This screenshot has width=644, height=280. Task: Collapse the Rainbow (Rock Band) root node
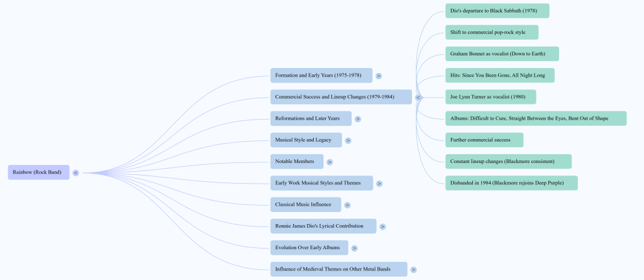click(x=75, y=172)
